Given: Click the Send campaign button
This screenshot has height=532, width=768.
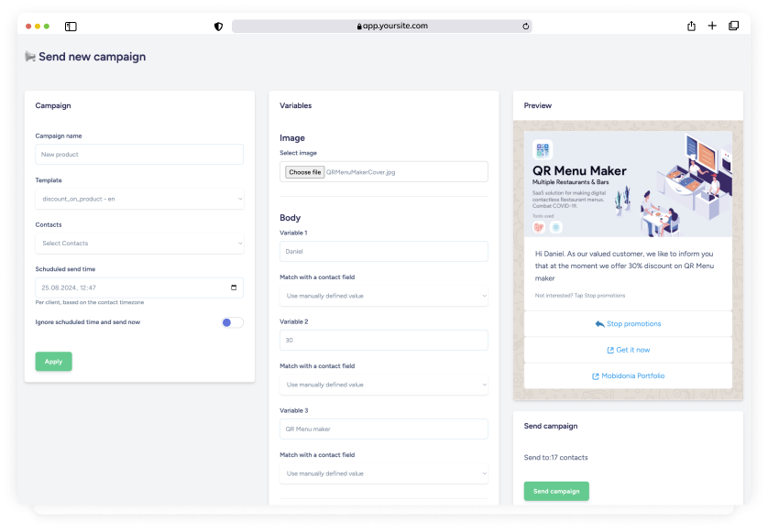Looking at the screenshot, I should [x=556, y=492].
